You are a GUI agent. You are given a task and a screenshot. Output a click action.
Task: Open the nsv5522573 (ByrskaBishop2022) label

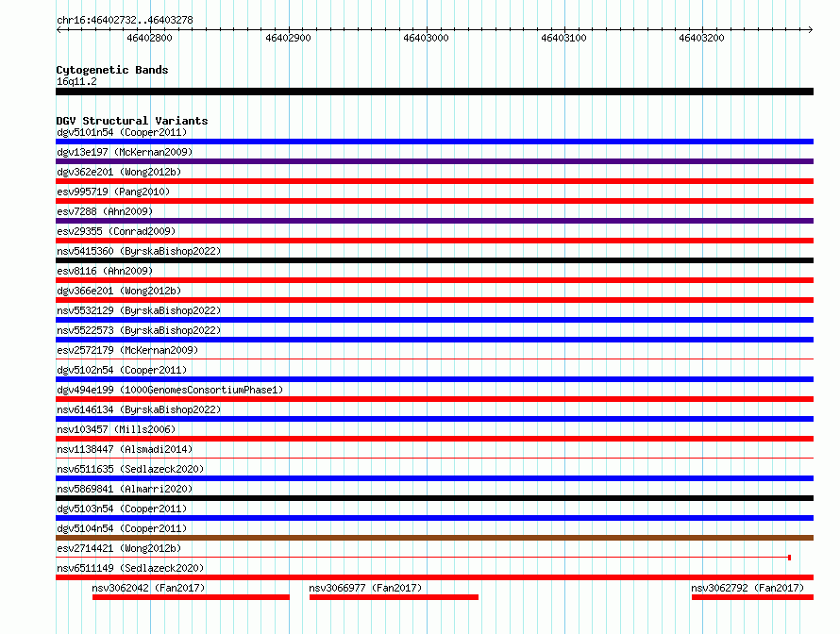tap(139, 330)
